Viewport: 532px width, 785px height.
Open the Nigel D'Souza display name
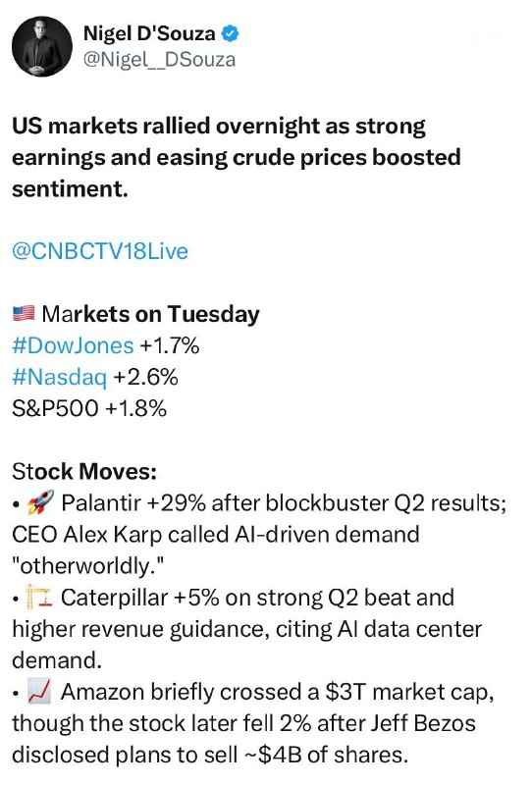(x=149, y=33)
